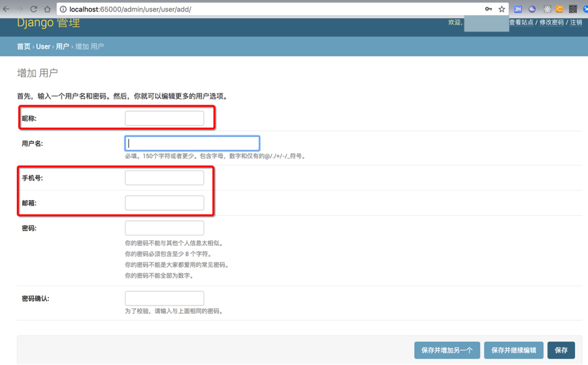Click the 修改密码 link
This screenshot has height=365, width=588.
551,22
